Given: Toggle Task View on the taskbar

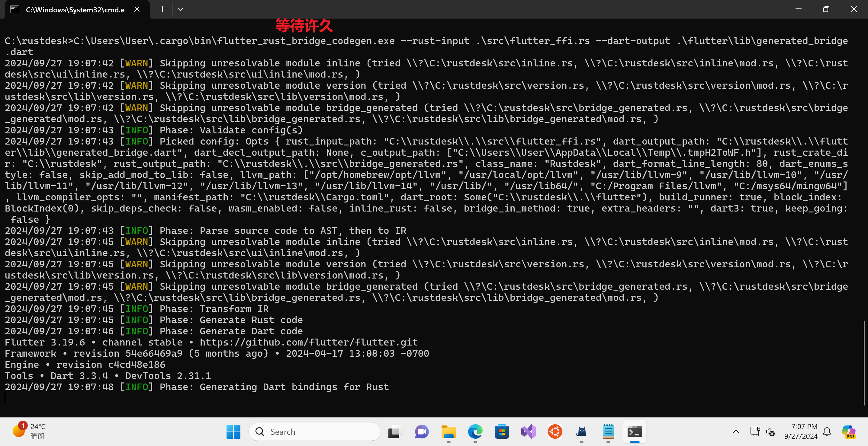Looking at the screenshot, I should 395,432.
